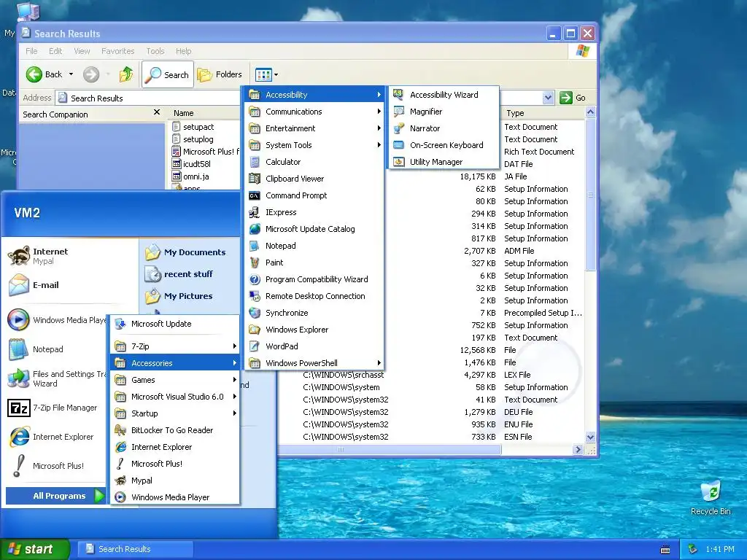Launch Magnifier from the Accessibility menu

tap(444, 112)
